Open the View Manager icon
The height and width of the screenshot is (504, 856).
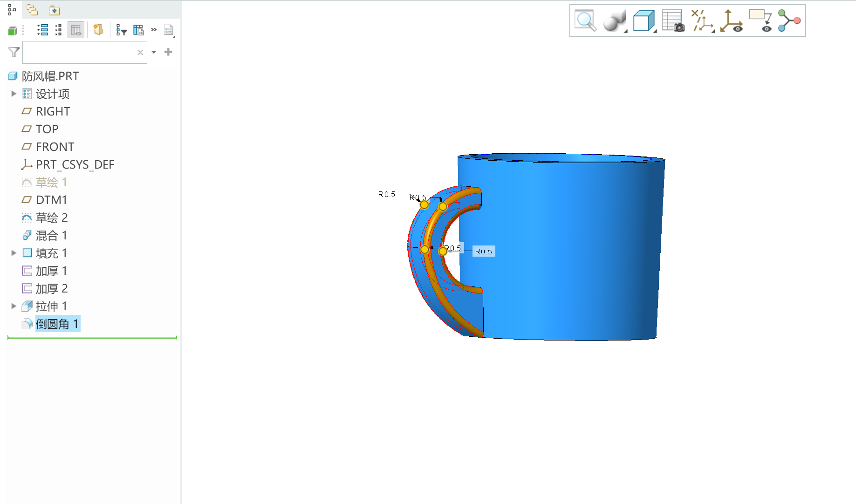673,20
